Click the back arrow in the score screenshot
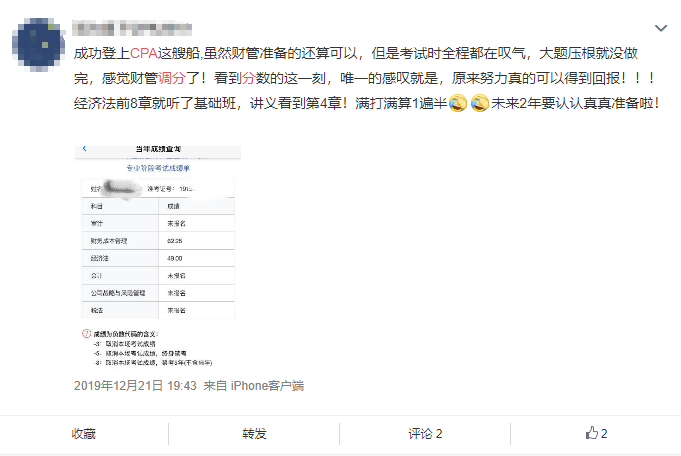The width and height of the screenshot is (681, 456). pos(84,149)
